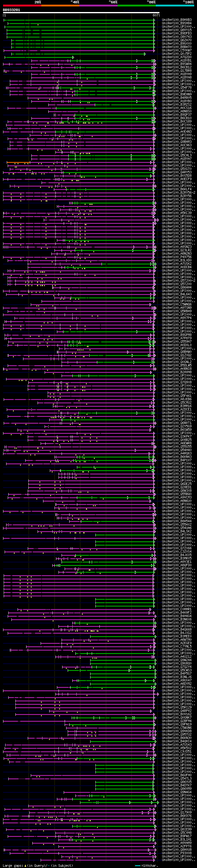
Task: Click label UniRef100_A0CS16
Action: click(x=177, y=108)
